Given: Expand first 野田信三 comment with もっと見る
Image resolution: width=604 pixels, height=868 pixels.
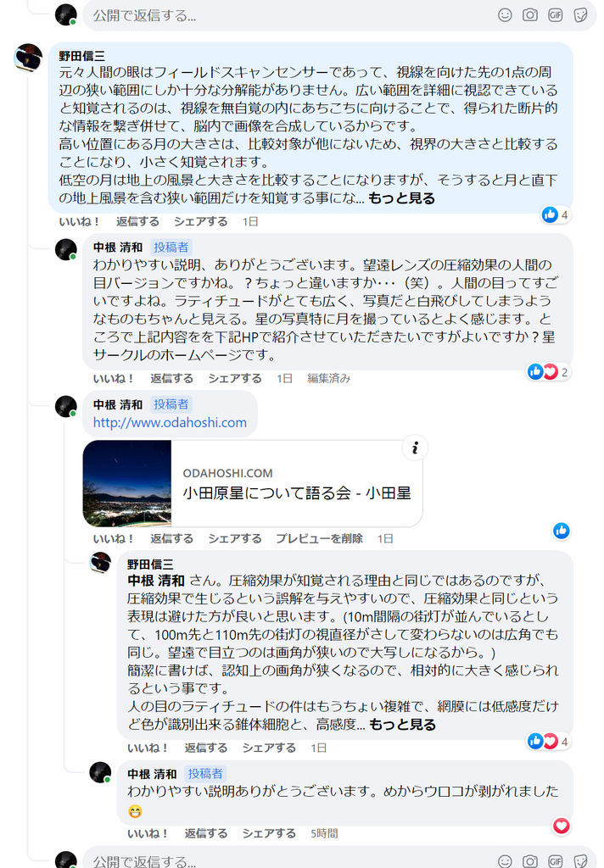Looking at the screenshot, I should [x=402, y=198].
